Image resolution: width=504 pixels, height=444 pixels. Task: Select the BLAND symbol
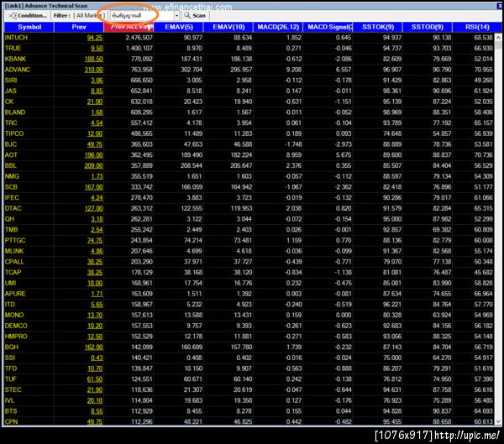pos(15,112)
